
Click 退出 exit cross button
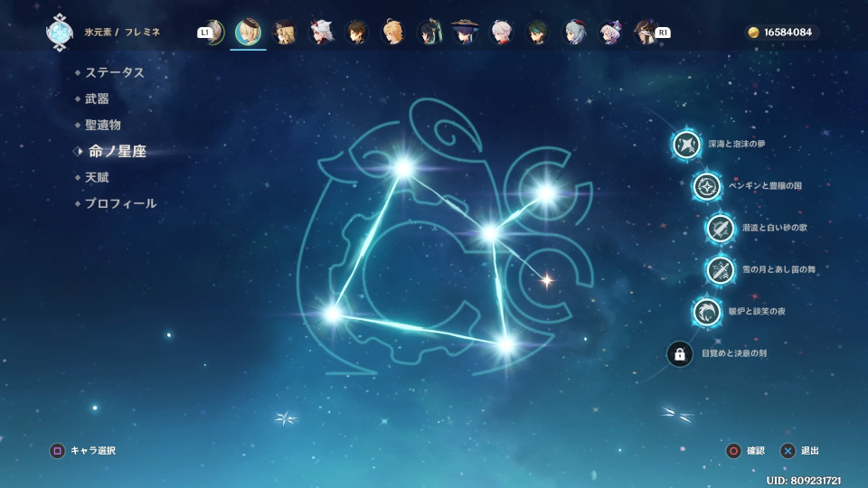[x=799, y=451]
